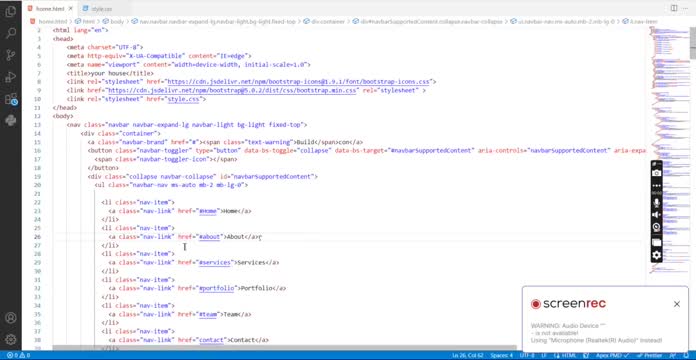
Task: Open the Run and Debug view
Action: coord(11,77)
